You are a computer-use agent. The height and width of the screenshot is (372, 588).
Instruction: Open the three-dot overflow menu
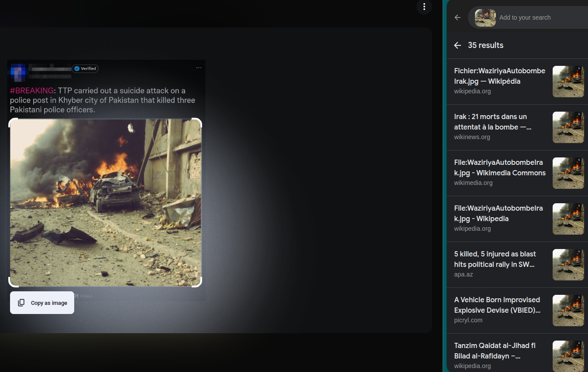pyautogui.click(x=424, y=7)
